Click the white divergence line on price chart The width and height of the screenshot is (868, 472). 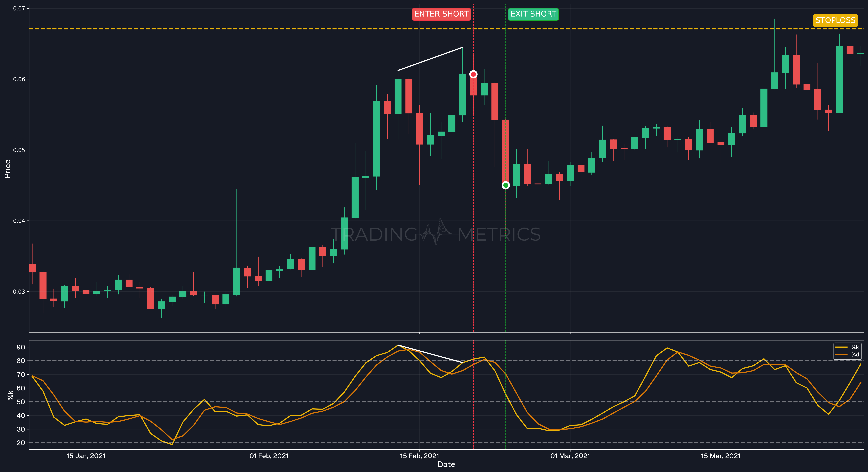[x=430, y=59]
